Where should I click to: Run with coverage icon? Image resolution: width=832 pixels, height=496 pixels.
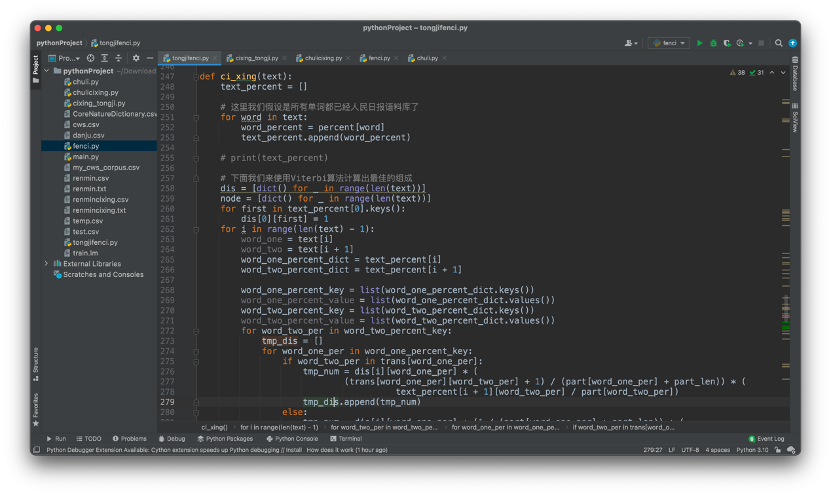click(727, 43)
